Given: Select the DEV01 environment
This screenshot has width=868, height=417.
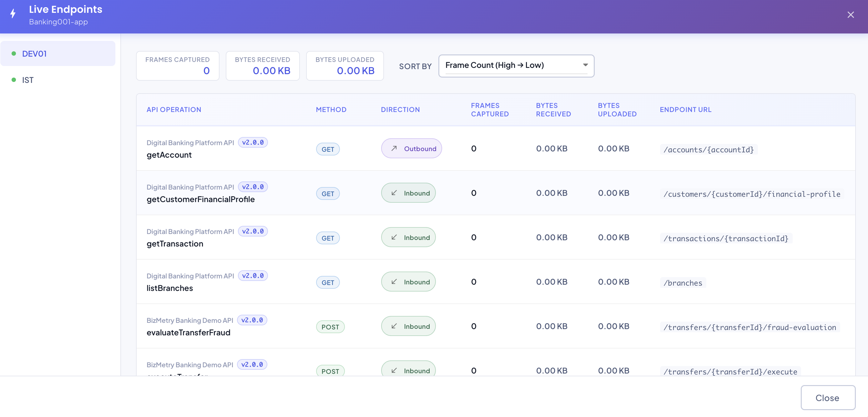Looking at the screenshot, I should pyautogui.click(x=58, y=53).
